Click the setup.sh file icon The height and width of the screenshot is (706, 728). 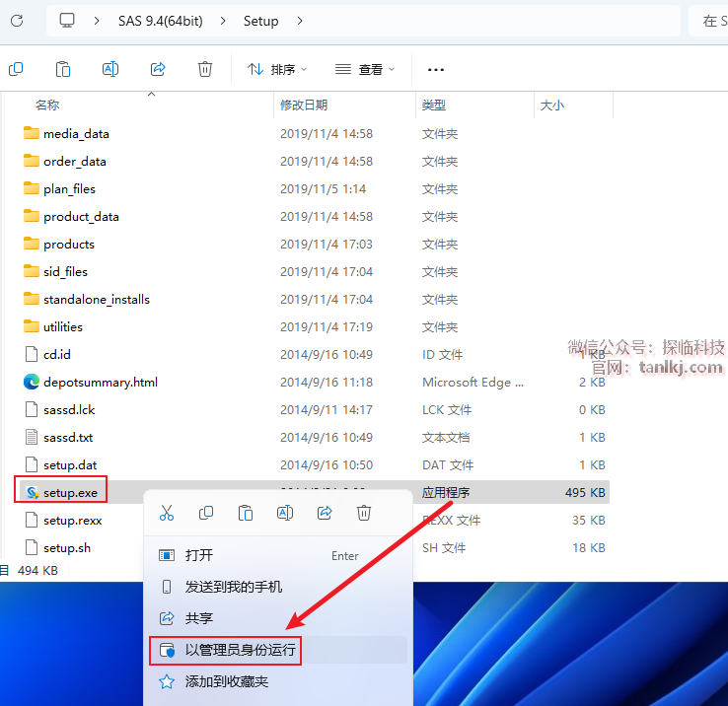[32, 547]
